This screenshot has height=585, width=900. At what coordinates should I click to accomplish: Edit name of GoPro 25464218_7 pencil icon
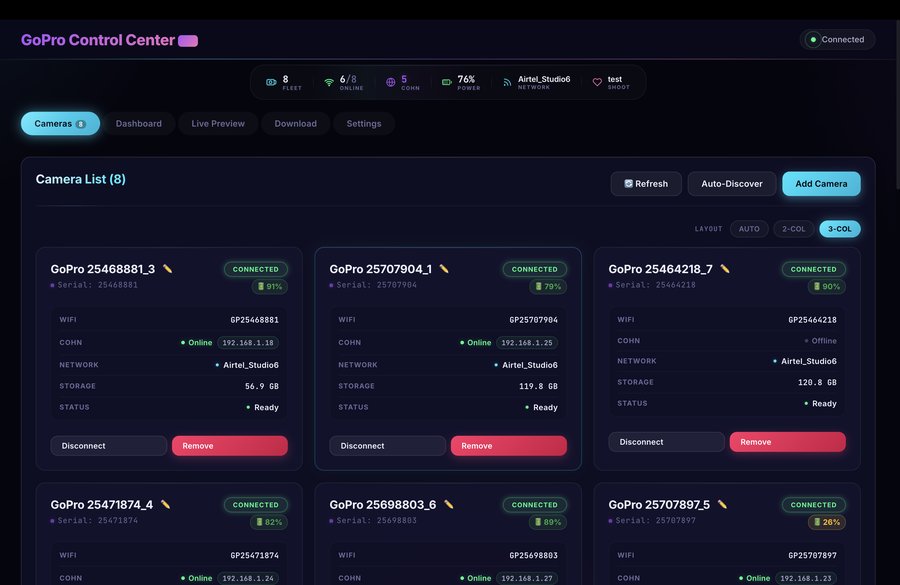point(725,269)
